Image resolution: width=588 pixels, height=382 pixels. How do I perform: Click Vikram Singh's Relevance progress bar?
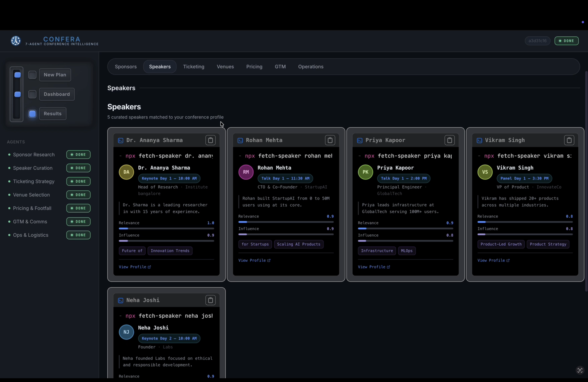click(525, 222)
